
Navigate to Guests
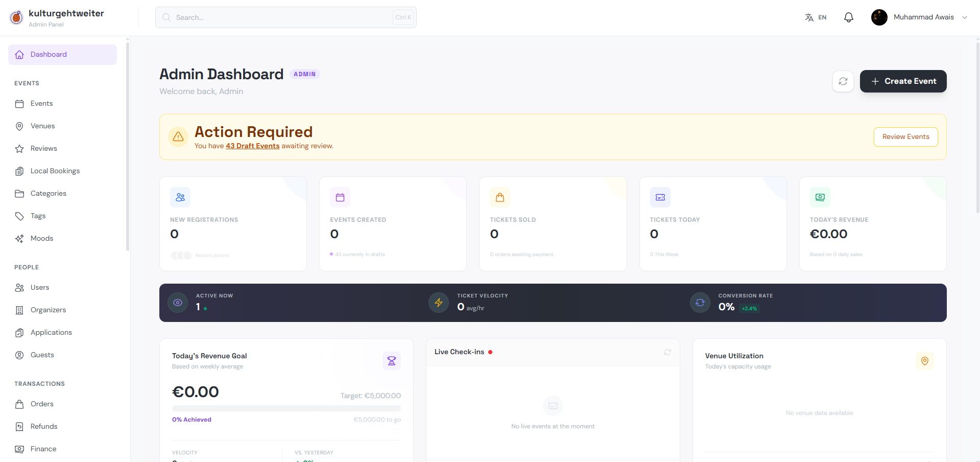point(62,355)
